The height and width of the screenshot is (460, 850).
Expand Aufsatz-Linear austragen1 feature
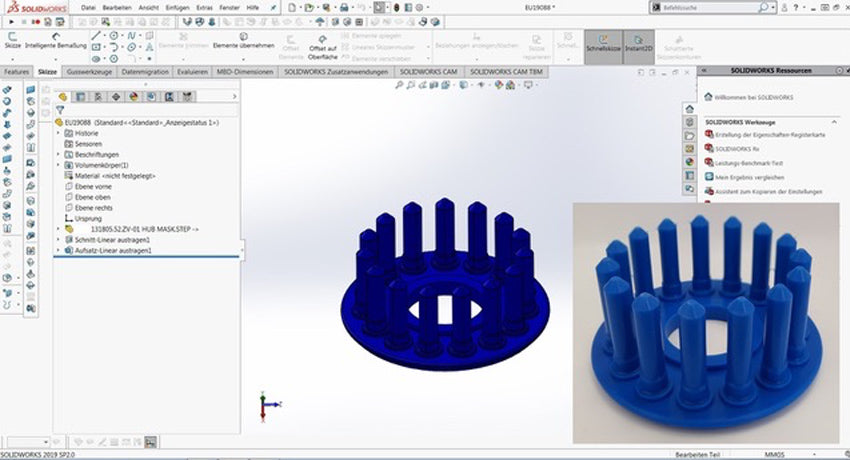coord(58,250)
